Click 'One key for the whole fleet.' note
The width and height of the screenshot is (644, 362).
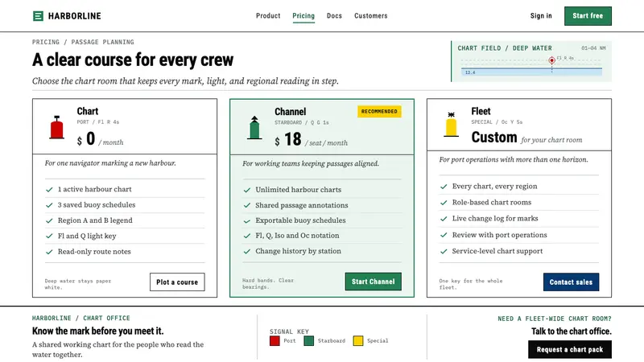click(x=471, y=284)
